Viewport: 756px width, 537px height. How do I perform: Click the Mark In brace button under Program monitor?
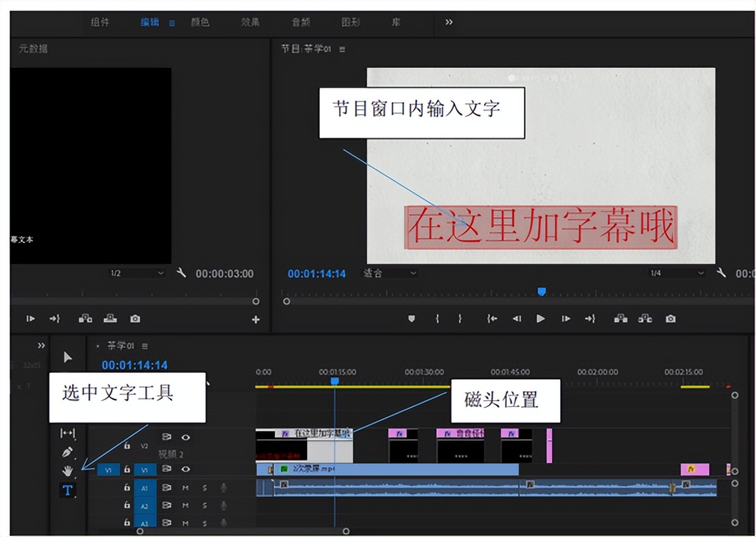pos(437,319)
